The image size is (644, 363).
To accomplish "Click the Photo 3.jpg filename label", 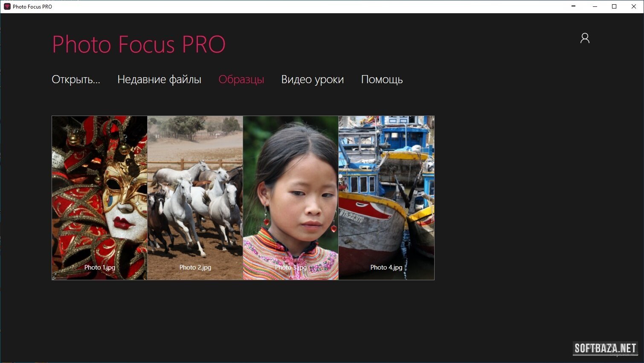I will coord(291,267).
